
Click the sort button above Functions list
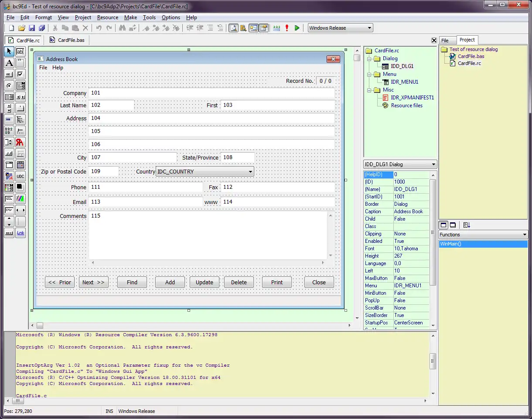(467, 225)
